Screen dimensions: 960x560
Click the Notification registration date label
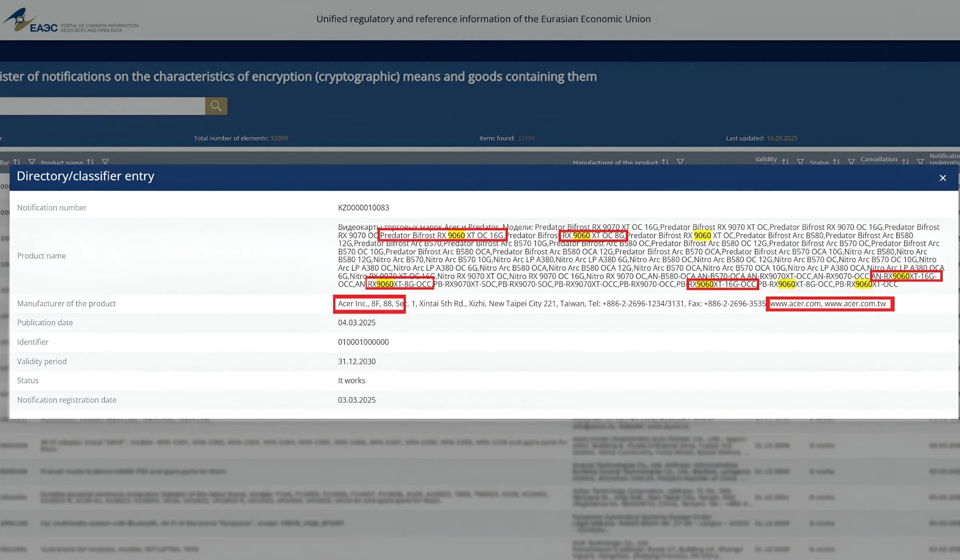(x=67, y=400)
